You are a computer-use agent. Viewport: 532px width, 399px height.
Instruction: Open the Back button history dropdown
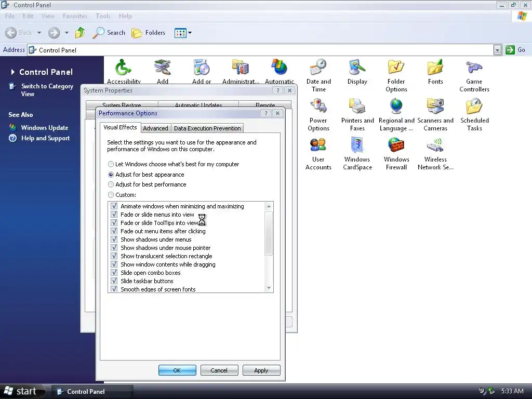[39, 33]
